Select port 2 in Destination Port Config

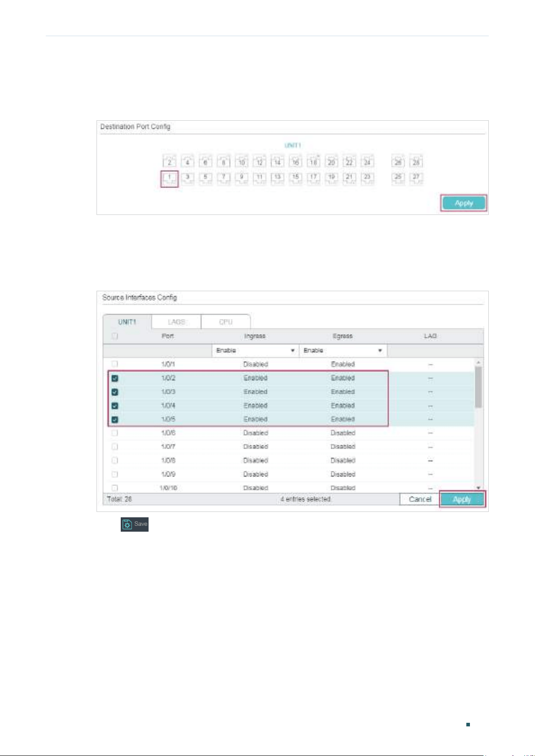pos(169,162)
